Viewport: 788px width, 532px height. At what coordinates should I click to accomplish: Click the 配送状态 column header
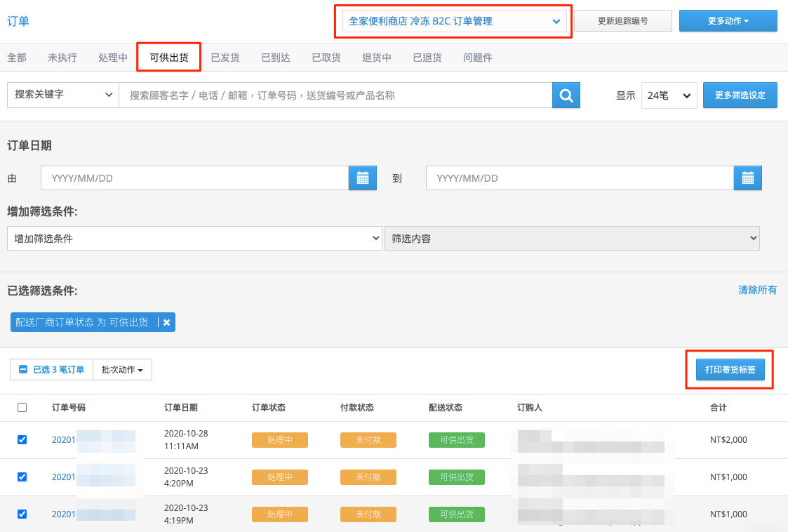[x=446, y=407]
